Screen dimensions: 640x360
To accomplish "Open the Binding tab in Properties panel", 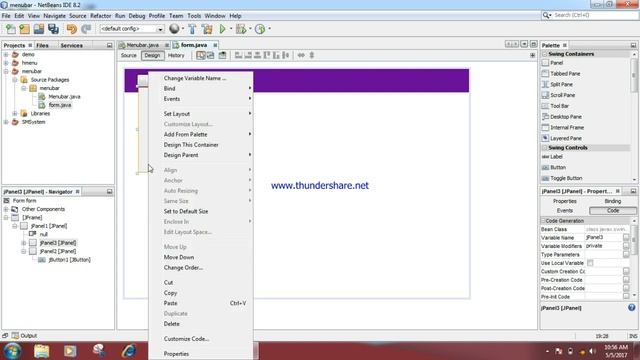I will coord(612,201).
